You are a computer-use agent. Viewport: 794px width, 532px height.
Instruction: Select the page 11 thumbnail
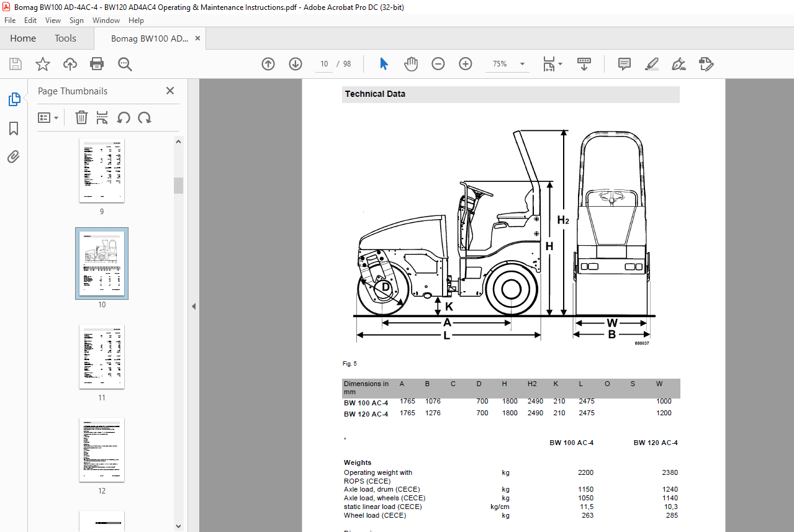pyautogui.click(x=102, y=357)
